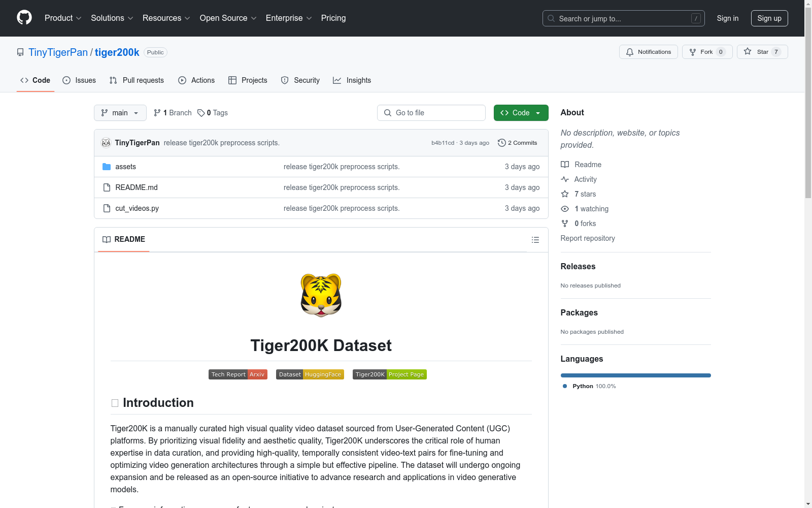Click the commit history clock icon

[x=502, y=143]
